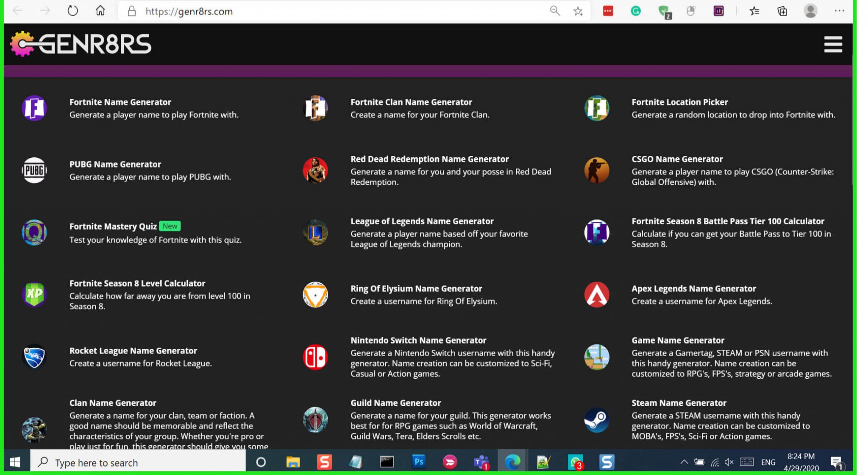Click the Windows Start button

15,462
